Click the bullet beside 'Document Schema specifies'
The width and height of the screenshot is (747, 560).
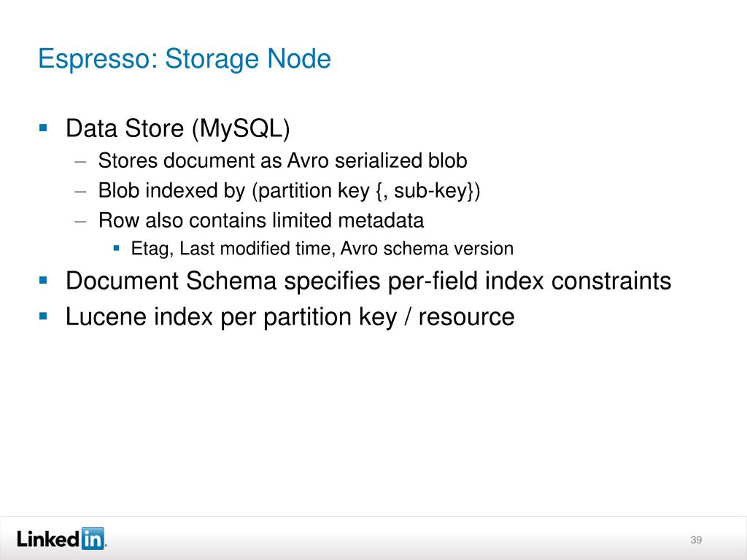[x=43, y=280]
